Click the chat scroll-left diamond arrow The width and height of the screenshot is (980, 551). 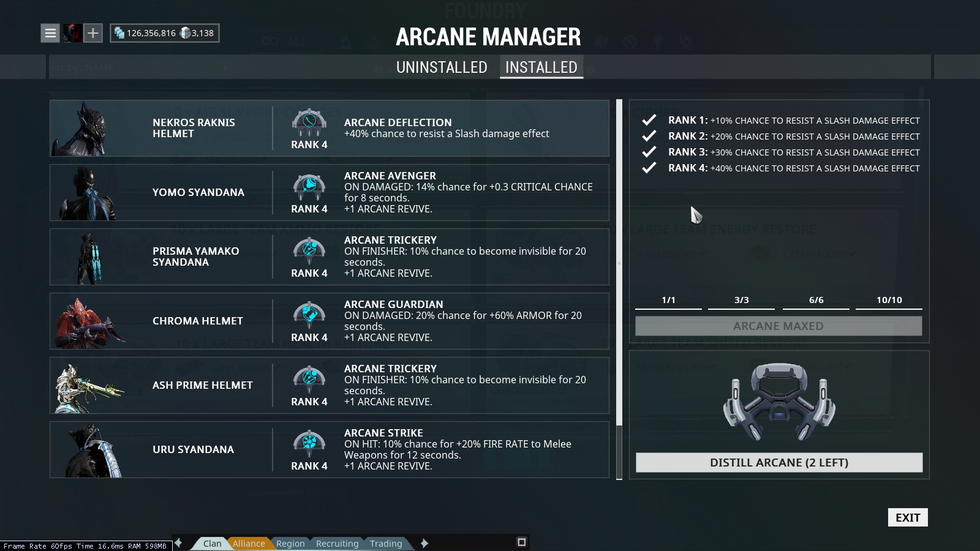(179, 542)
